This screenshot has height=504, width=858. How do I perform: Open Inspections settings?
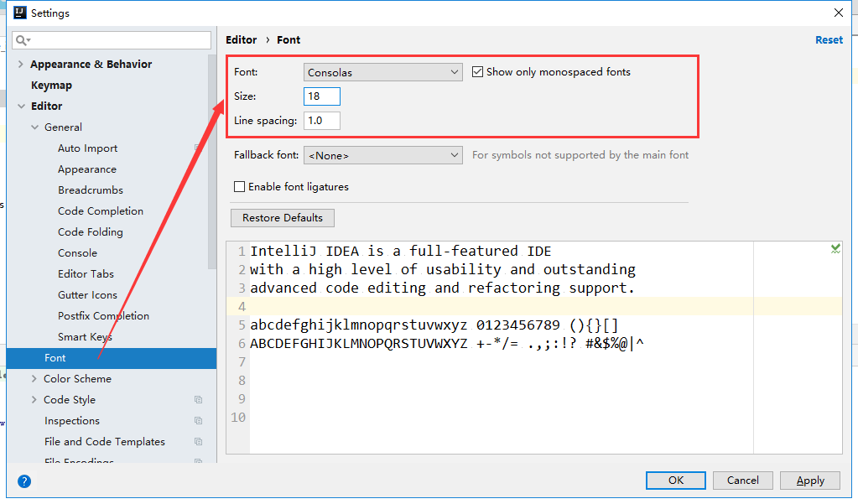pyautogui.click(x=72, y=421)
